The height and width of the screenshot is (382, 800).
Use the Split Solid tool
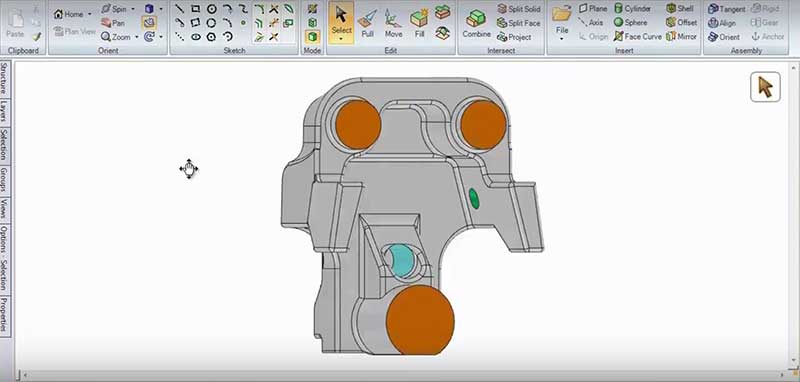pos(518,9)
